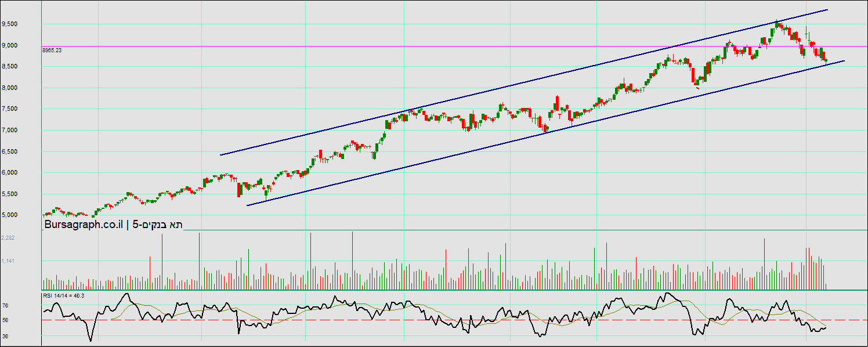Click the 1,141 volume axis label
The width and height of the screenshot is (868, 347).
(x=8, y=261)
